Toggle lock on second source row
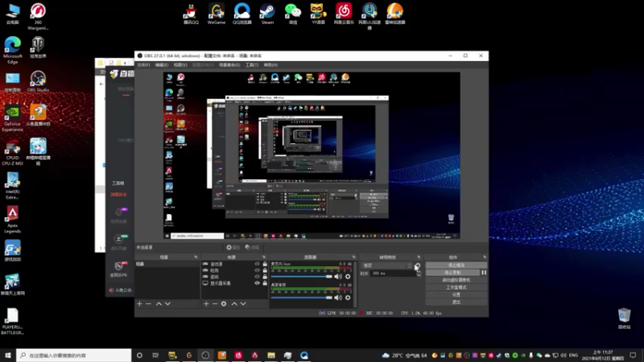 (x=265, y=270)
